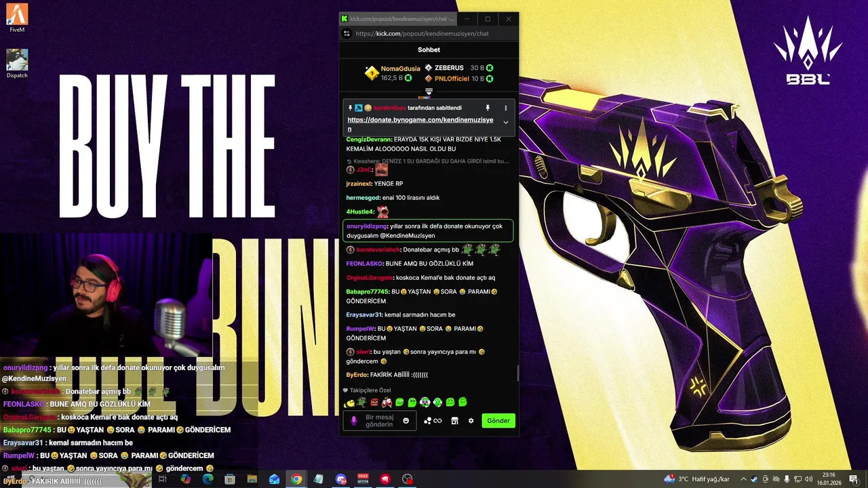Open Babapro77745's user card in chat window
This screenshot has width=868, height=488.
[x=367, y=291]
